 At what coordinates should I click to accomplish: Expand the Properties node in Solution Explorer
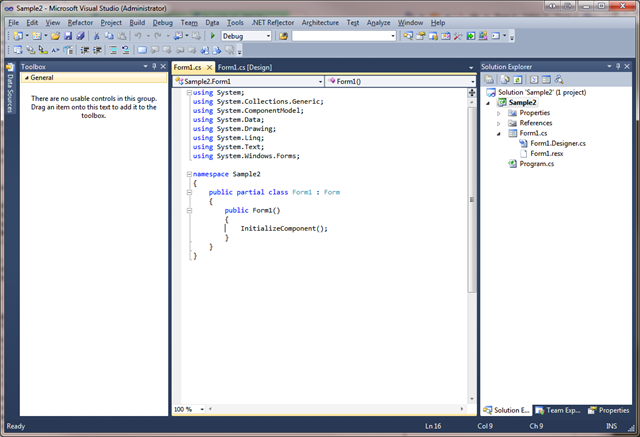(x=498, y=113)
